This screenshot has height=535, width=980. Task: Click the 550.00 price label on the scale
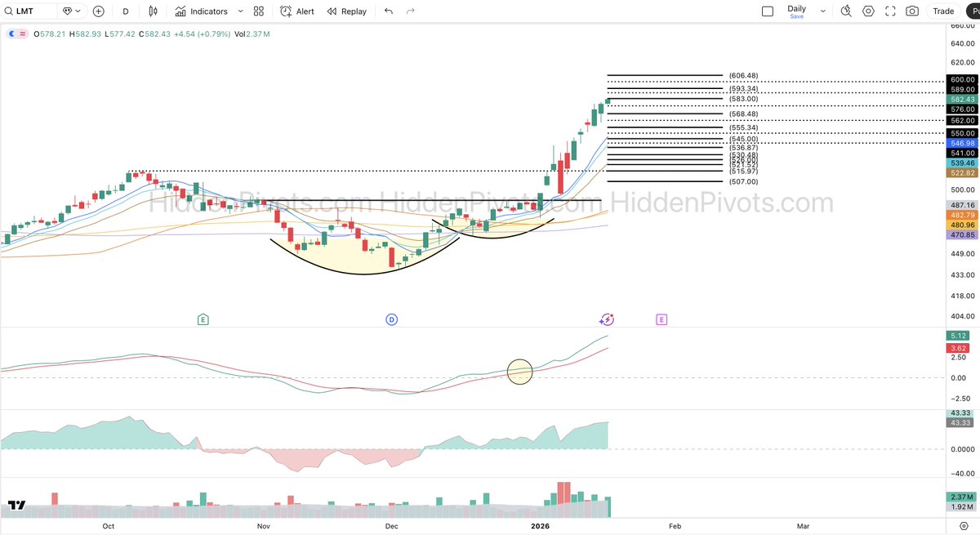click(964, 133)
